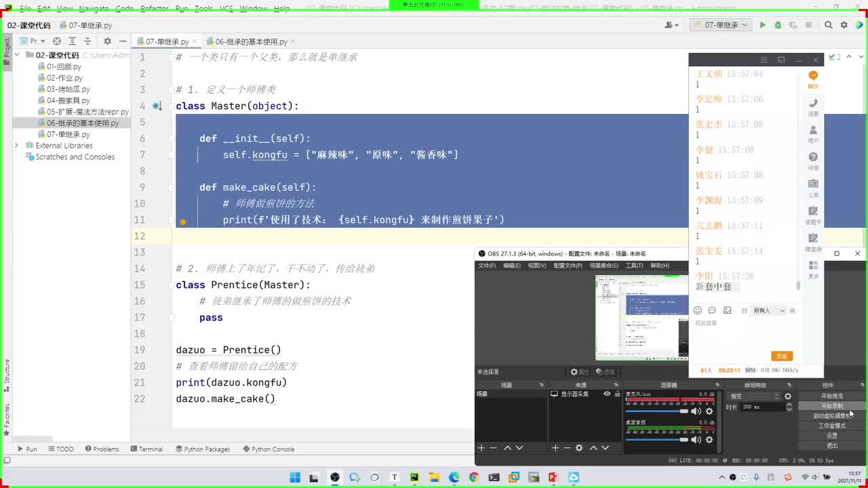This screenshot has width=868, height=488.
Task: Open 场景集合(S) menu in OBS
Action: click(604, 266)
